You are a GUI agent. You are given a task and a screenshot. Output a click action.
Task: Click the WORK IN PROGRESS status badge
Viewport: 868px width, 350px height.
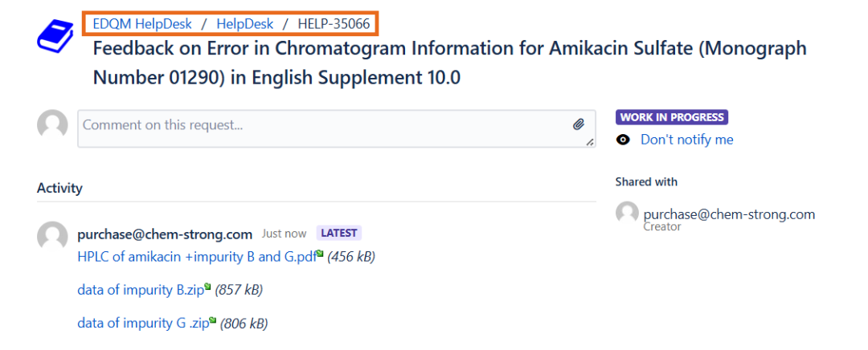(x=671, y=117)
